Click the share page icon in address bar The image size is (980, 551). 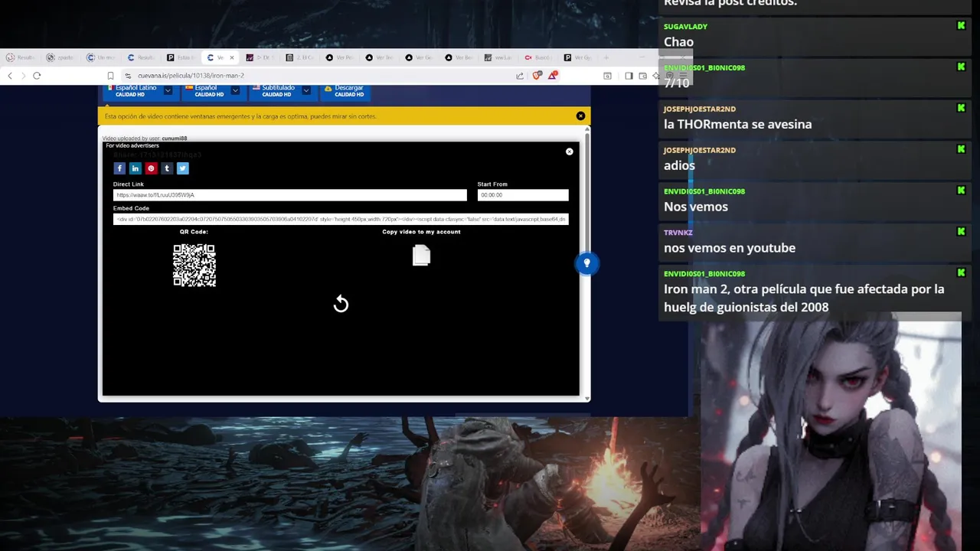click(x=520, y=76)
